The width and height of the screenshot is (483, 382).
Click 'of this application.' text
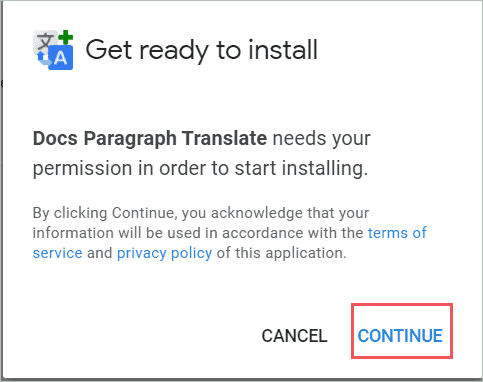282,253
